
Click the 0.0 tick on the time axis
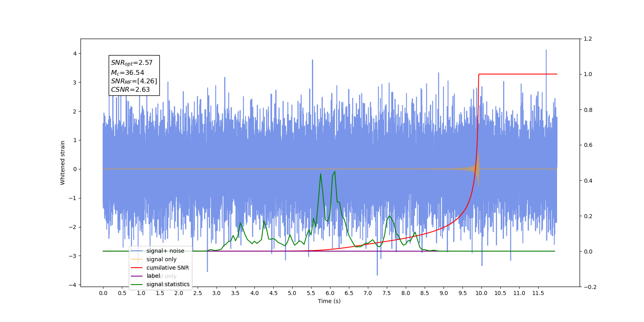click(103, 293)
